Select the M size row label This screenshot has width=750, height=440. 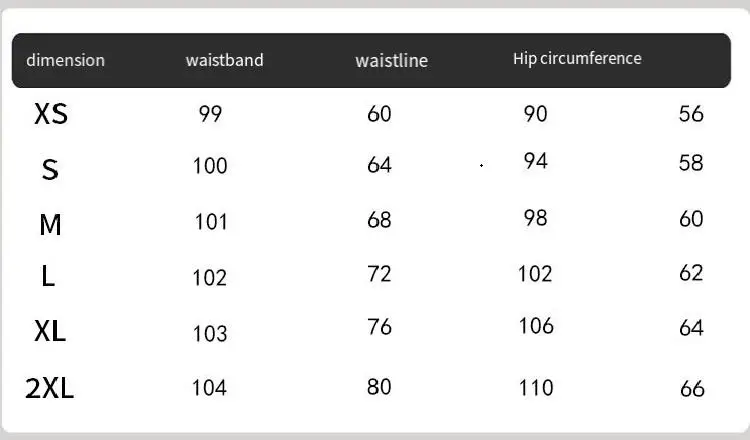coord(50,225)
